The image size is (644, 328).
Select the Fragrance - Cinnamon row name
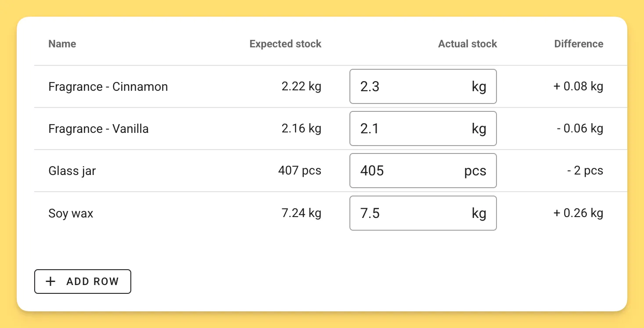[x=108, y=86]
